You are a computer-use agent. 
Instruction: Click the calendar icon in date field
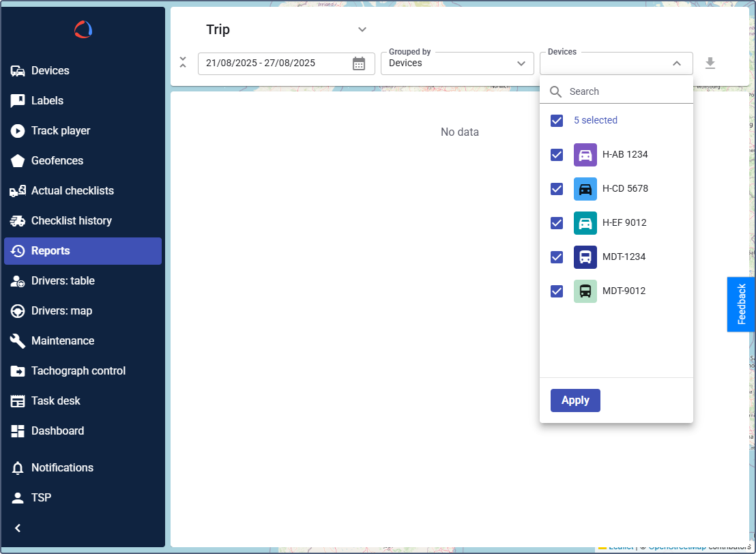coord(359,63)
